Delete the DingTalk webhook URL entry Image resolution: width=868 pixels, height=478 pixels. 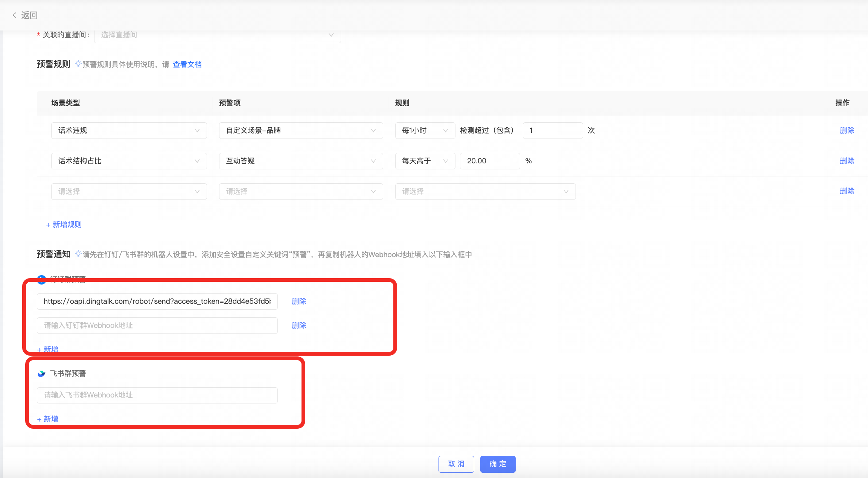tap(299, 301)
